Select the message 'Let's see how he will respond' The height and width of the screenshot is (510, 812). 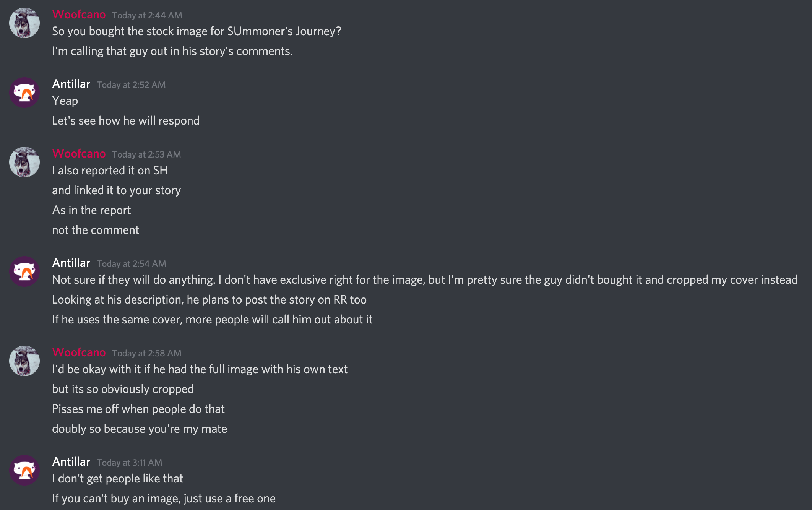click(x=126, y=120)
